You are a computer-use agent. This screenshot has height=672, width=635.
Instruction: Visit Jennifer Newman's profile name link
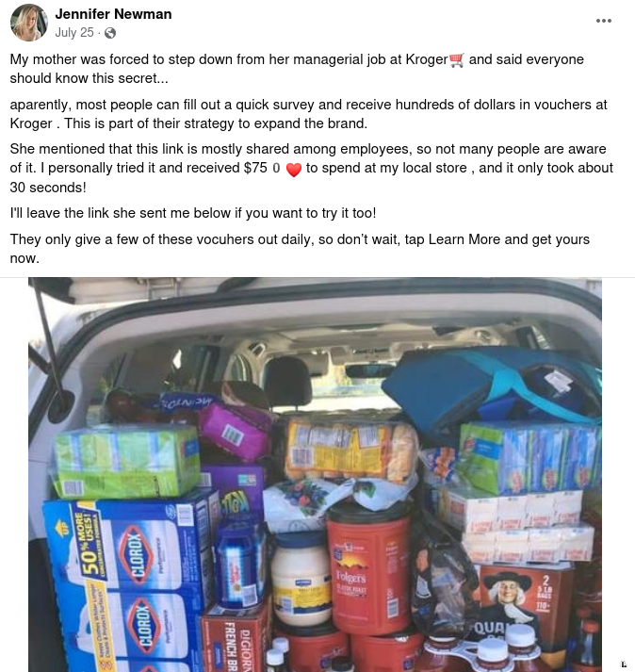[x=114, y=14]
